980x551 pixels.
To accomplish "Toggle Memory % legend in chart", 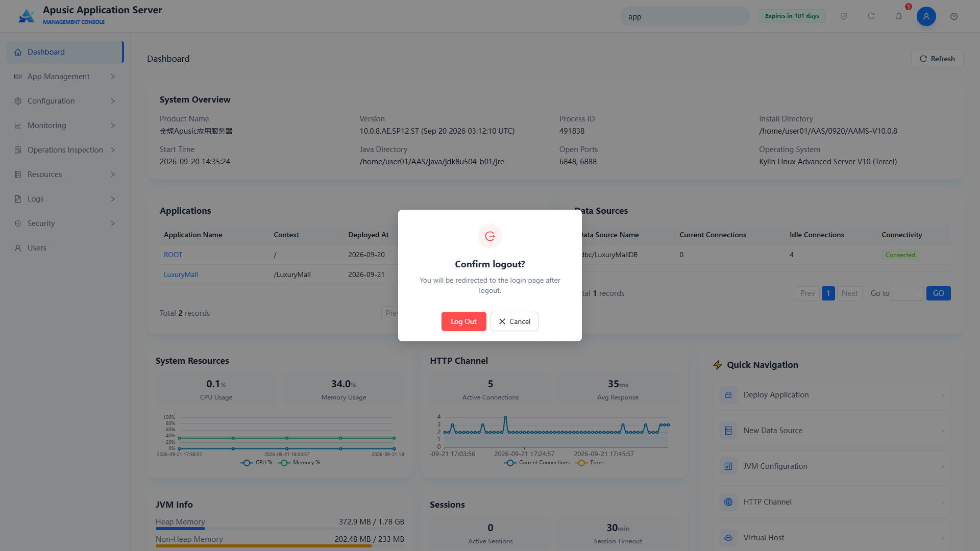I will (x=299, y=463).
